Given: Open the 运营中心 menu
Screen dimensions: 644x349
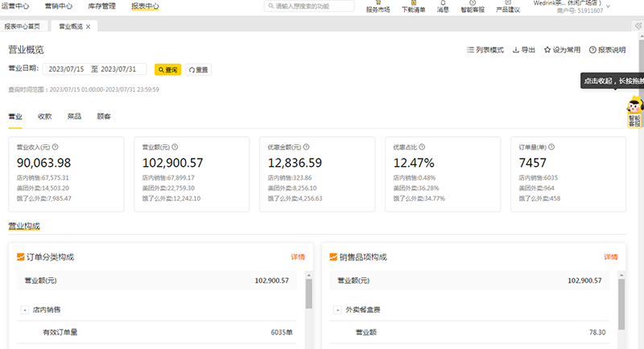Looking at the screenshot, I should (14, 6).
